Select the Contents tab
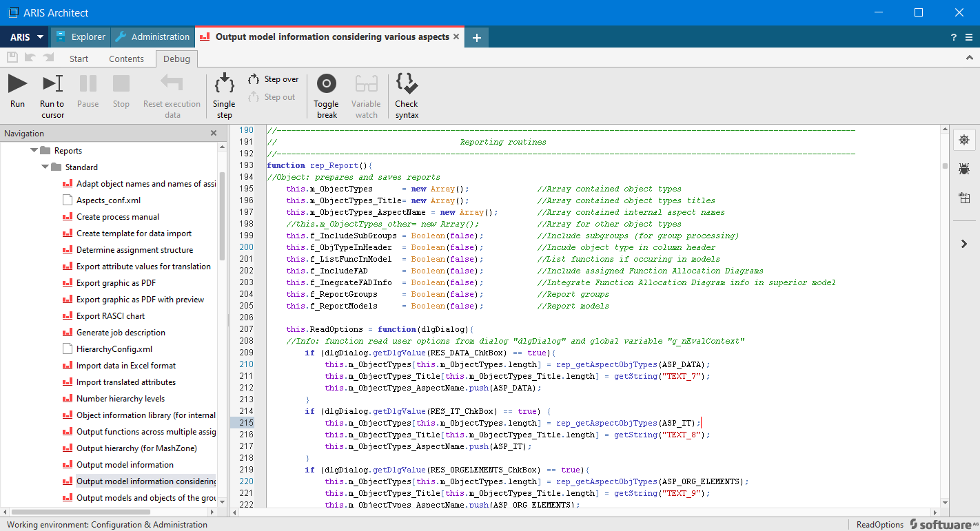The height and width of the screenshot is (531, 980). 127,59
